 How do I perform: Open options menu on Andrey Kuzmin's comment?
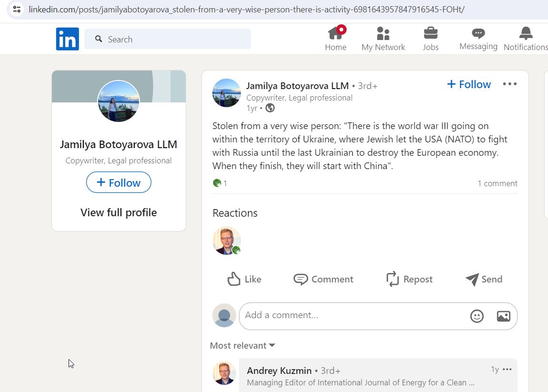(507, 369)
